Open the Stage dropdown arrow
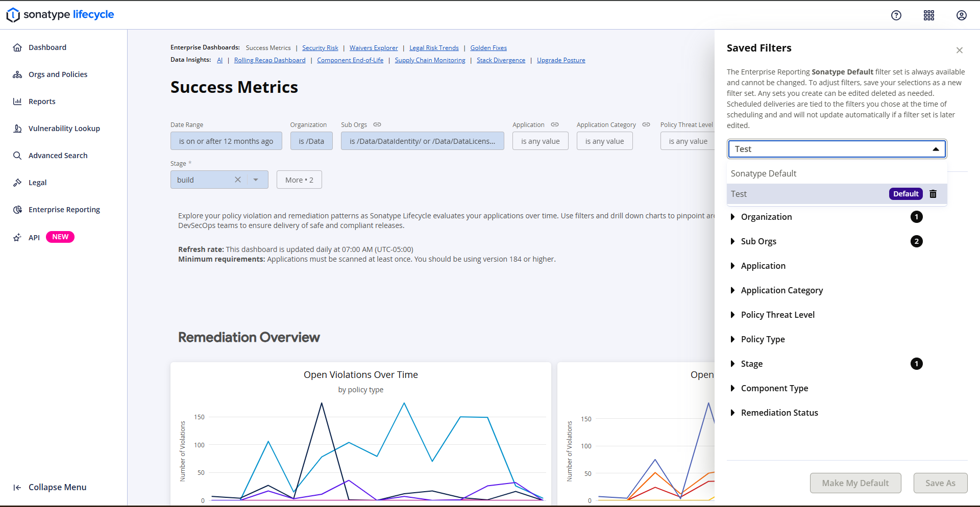The image size is (980, 507). [x=256, y=180]
